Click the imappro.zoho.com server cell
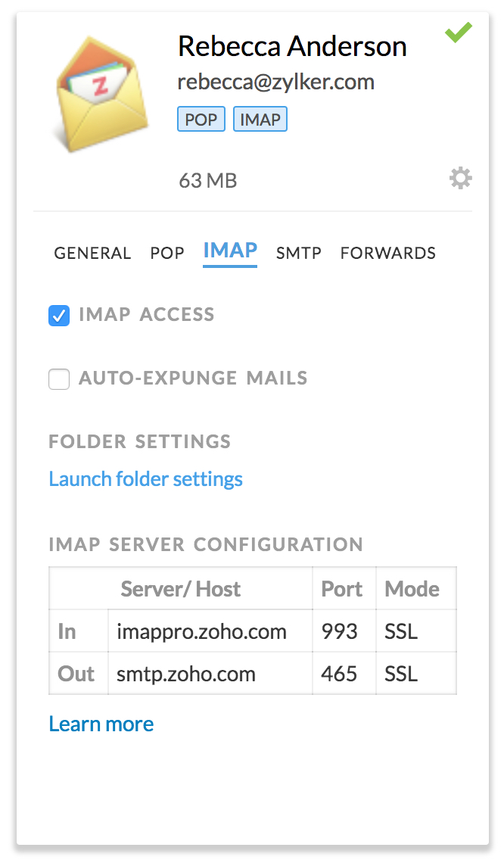The width and height of the screenshot is (504, 866). click(202, 631)
